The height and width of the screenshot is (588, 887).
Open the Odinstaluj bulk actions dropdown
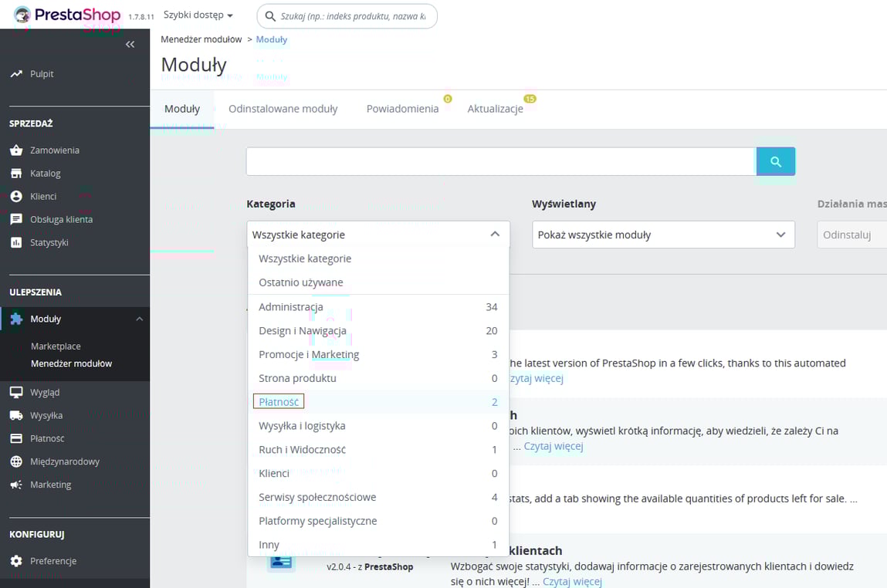tap(852, 235)
